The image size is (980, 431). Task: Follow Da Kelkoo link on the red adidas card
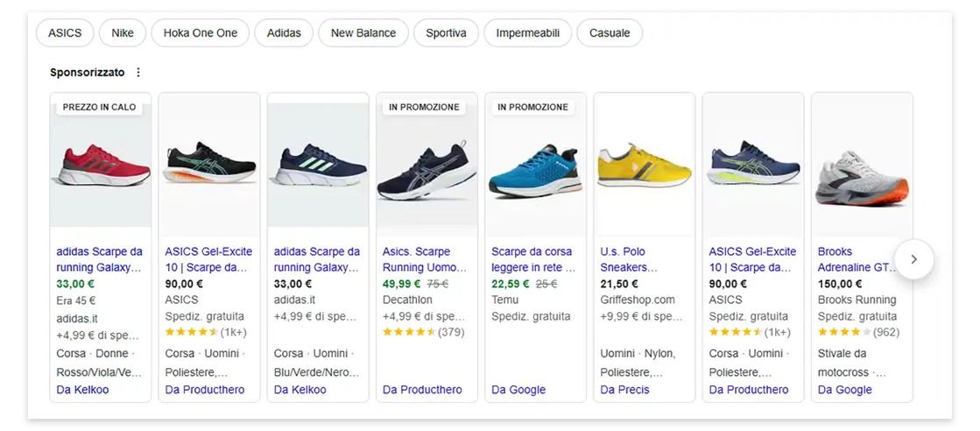tap(82, 390)
